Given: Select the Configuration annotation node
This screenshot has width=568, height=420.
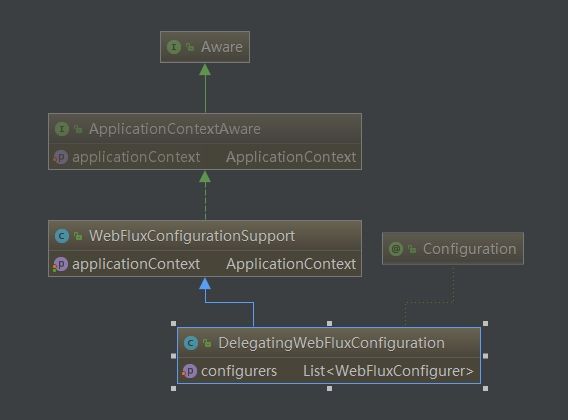Looking at the screenshot, I should coord(453,249).
